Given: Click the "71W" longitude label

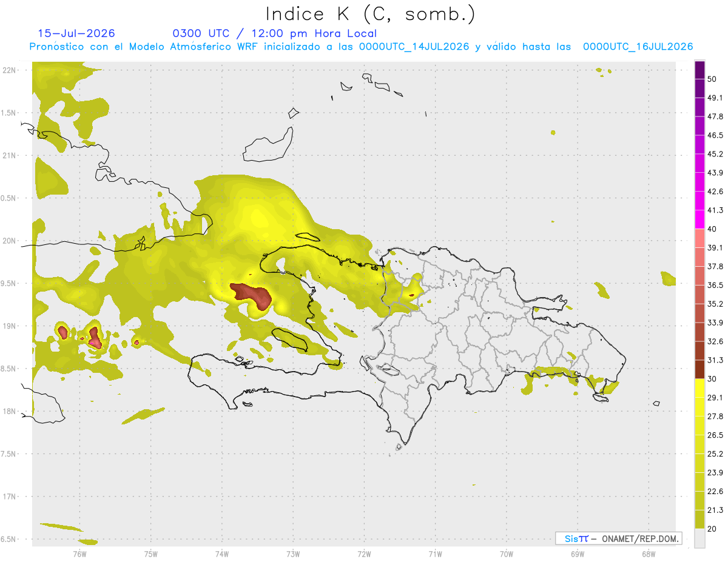Looking at the screenshot, I should coord(435,554).
